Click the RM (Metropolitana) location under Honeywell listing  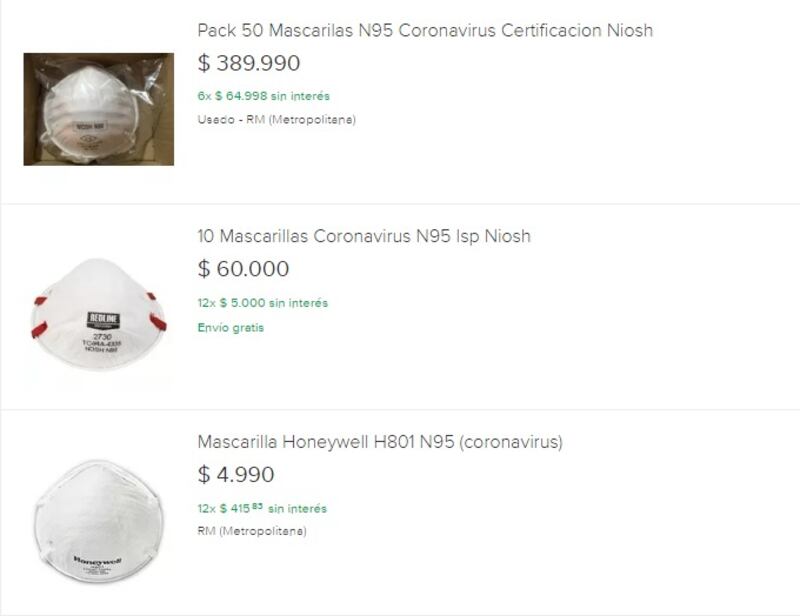click(252, 531)
